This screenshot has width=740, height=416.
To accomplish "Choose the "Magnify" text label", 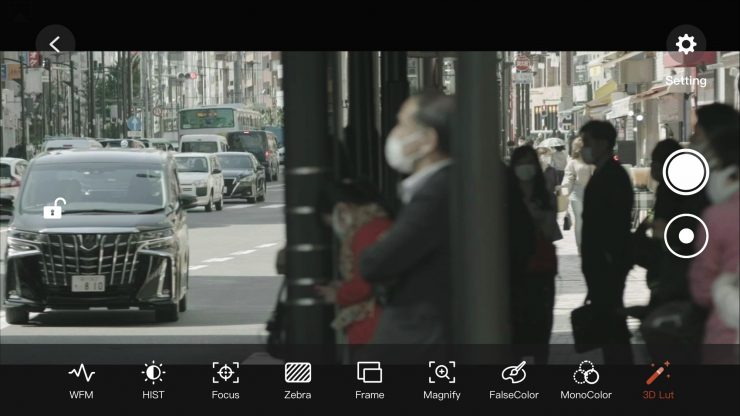I will [x=441, y=395].
